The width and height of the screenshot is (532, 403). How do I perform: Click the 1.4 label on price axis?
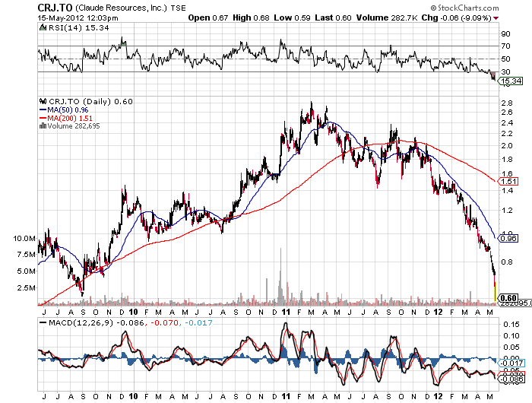tap(507, 190)
